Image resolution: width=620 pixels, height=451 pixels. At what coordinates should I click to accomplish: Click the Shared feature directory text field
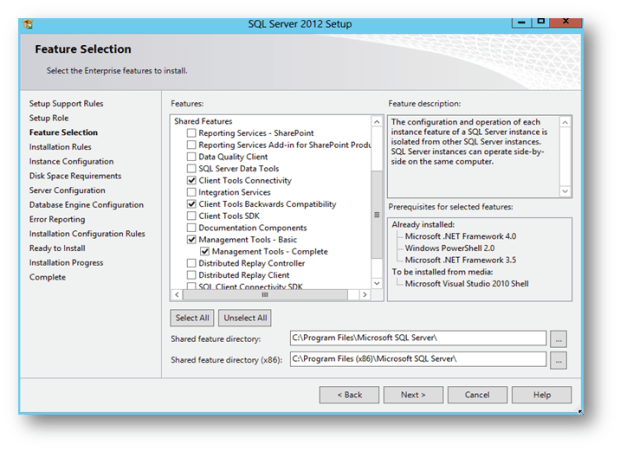tap(417, 340)
